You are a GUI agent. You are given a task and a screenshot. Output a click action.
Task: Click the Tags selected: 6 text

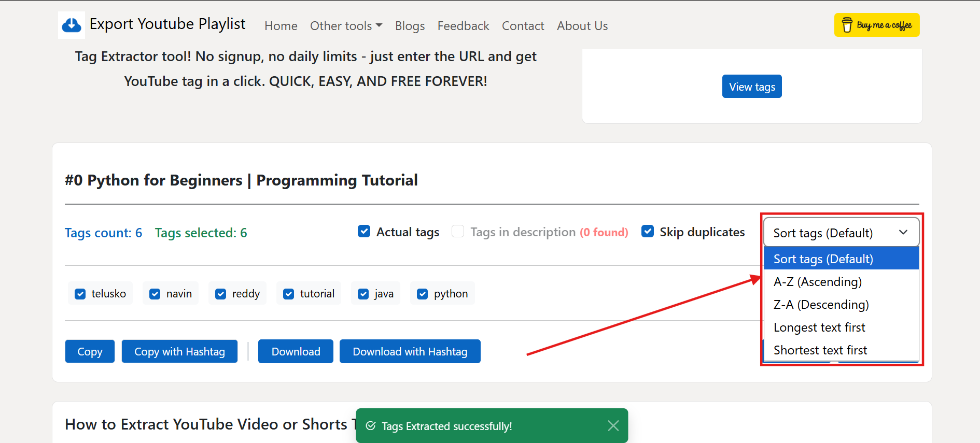pyautogui.click(x=201, y=233)
